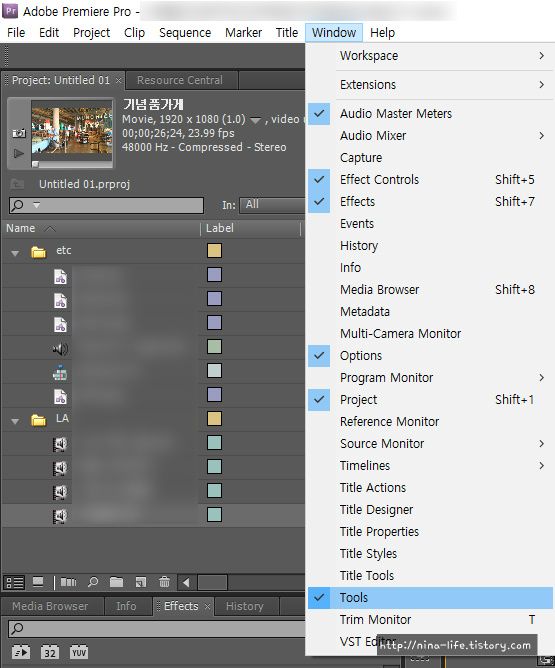Filter by YUV Effects icon
The image size is (555, 668).
79,652
